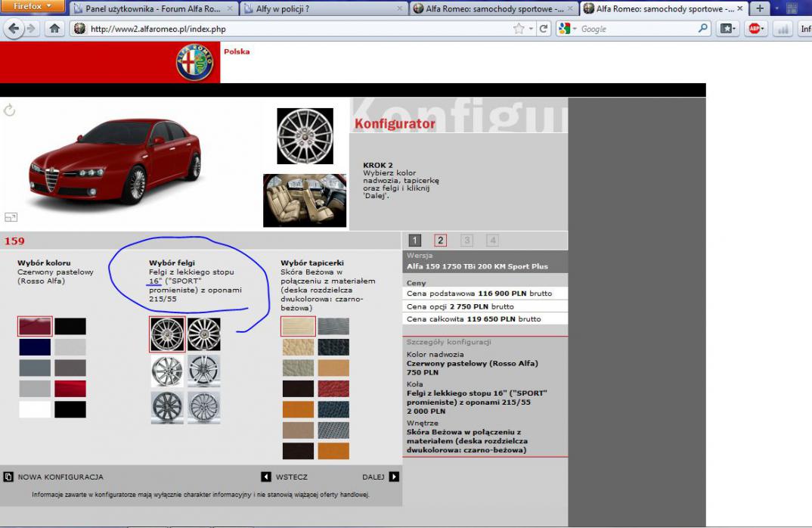Open the browser Home page icon
Viewport: 812px width, 528px height.
(x=54, y=29)
